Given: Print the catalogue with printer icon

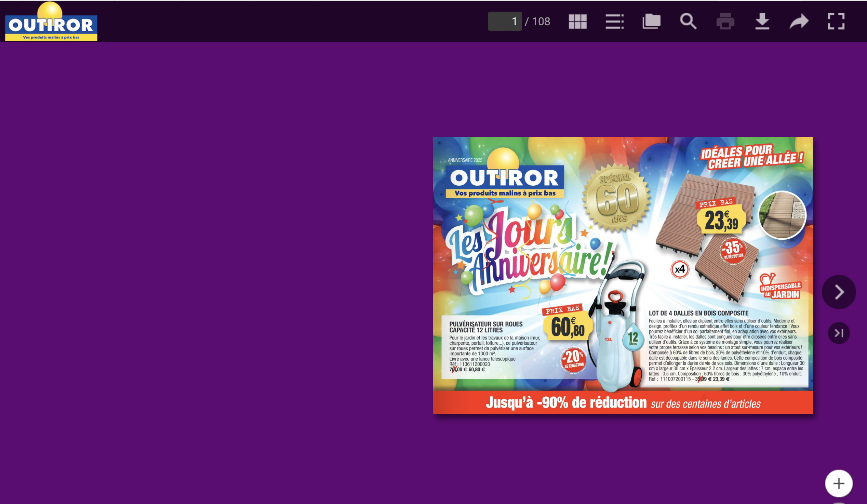Looking at the screenshot, I should (x=725, y=21).
